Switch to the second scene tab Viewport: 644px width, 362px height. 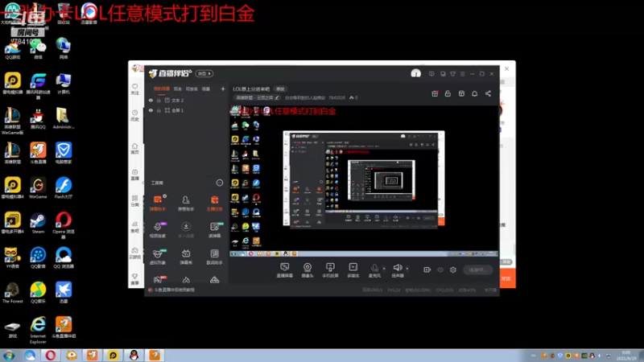point(177,88)
